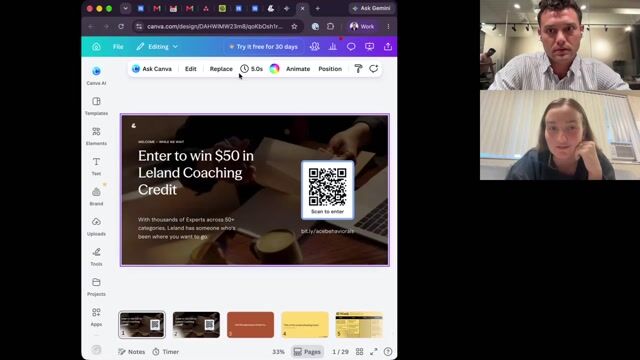Open the Templates panel
Image resolution: width=640 pixels, height=360 pixels.
pyautogui.click(x=96, y=106)
